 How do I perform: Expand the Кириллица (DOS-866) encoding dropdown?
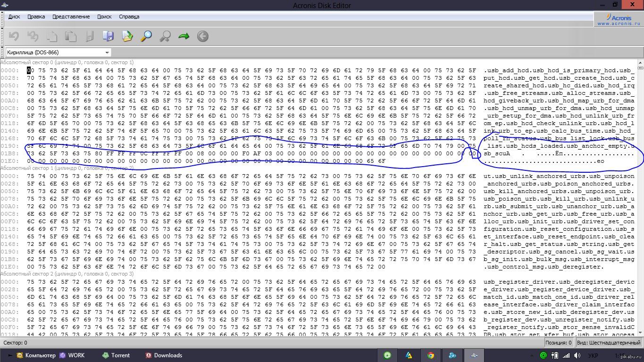coord(108,52)
